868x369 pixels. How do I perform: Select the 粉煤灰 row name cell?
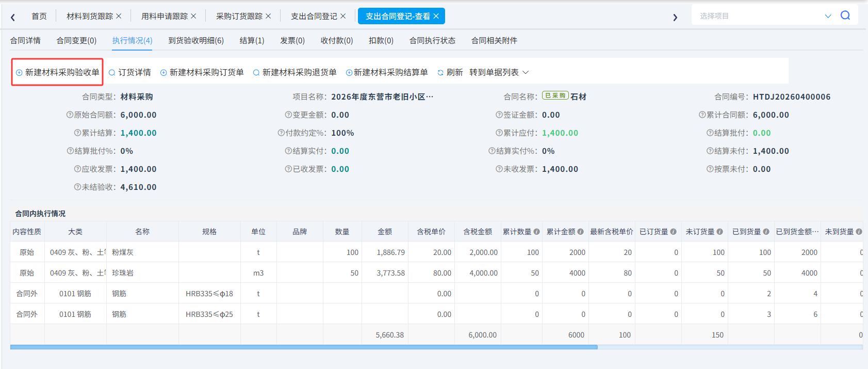(142, 252)
